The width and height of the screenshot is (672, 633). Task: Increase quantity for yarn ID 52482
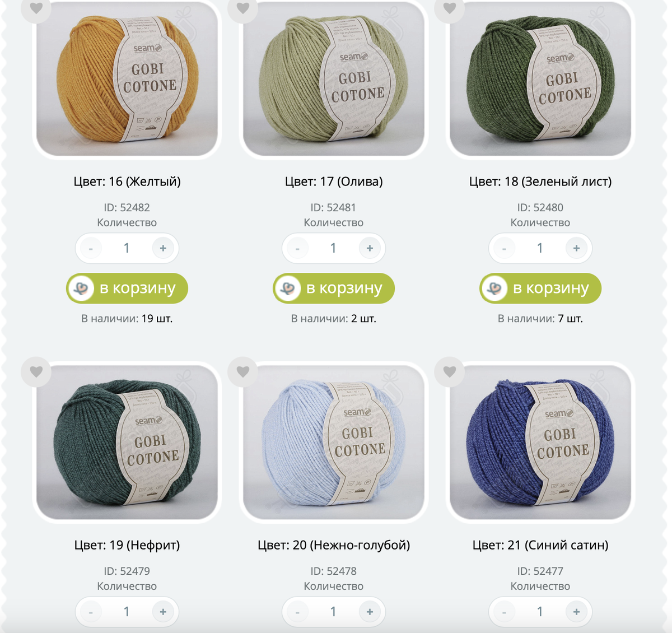pos(163,248)
